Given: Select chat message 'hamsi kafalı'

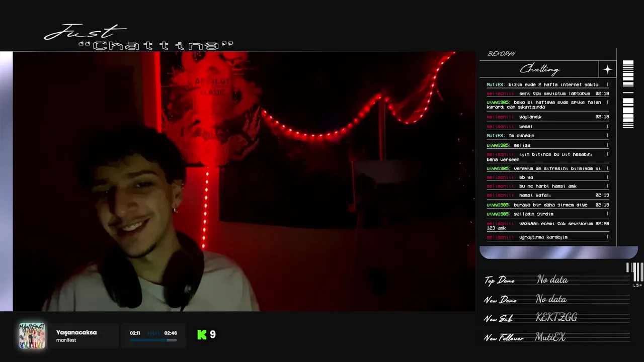Looking at the screenshot, I should tap(535, 195).
